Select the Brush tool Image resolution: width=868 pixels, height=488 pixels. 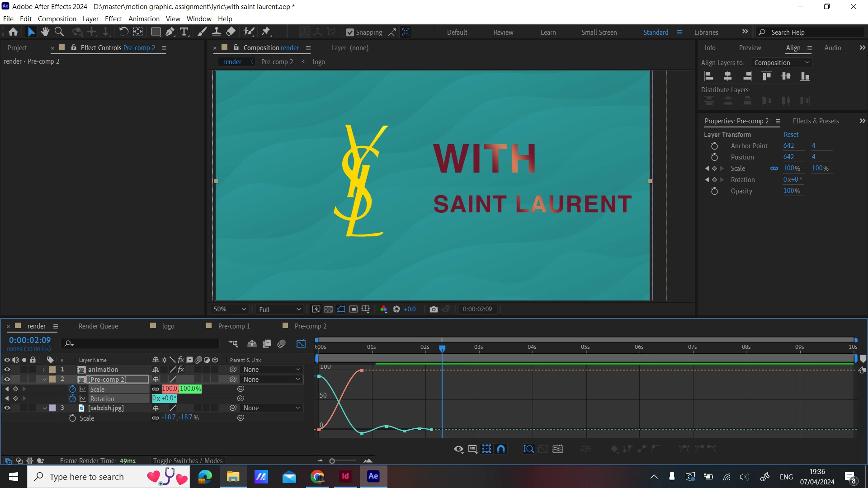[x=202, y=32]
